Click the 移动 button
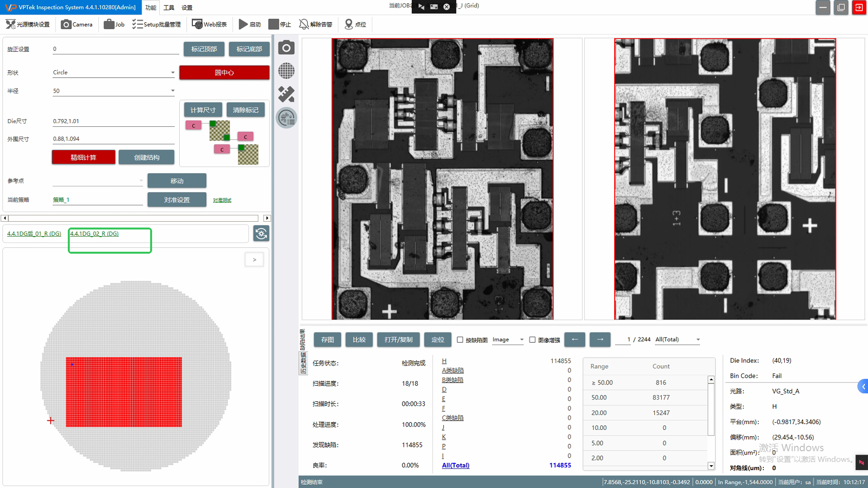The width and height of the screenshot is (868, 488). [x=177, y=181]
